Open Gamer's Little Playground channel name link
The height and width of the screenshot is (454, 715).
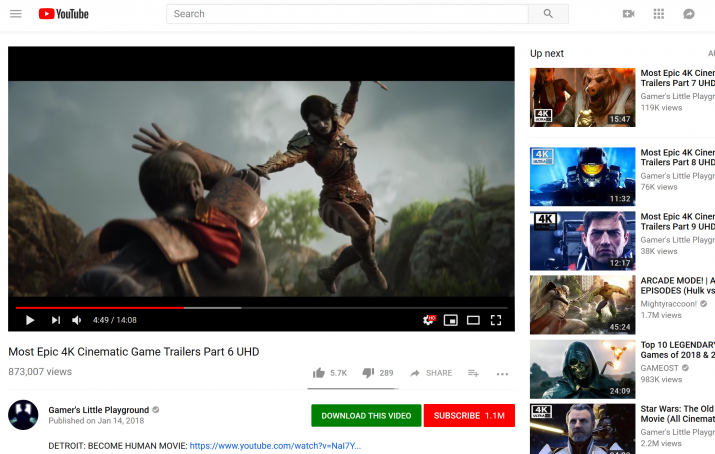click(98, 410)
